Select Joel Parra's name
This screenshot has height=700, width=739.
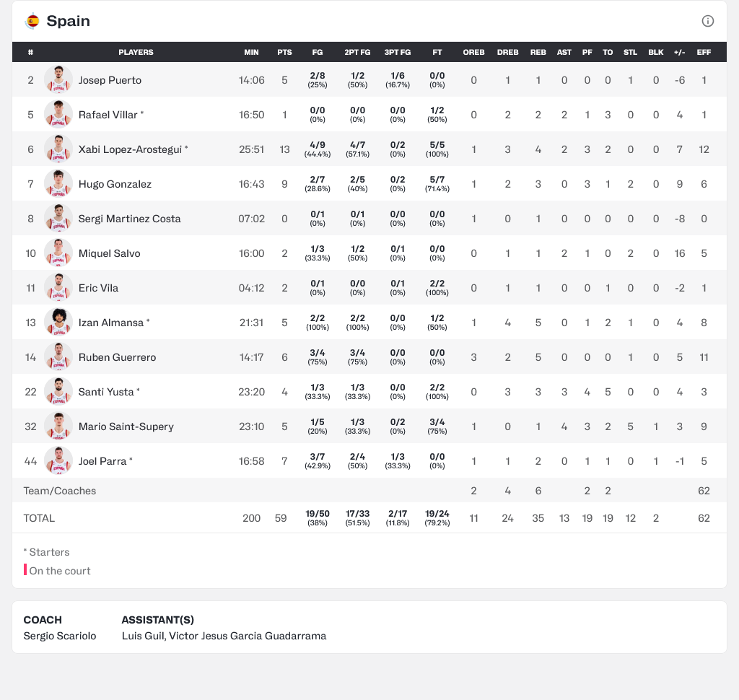pyautogui.click(x=102, y=461)
